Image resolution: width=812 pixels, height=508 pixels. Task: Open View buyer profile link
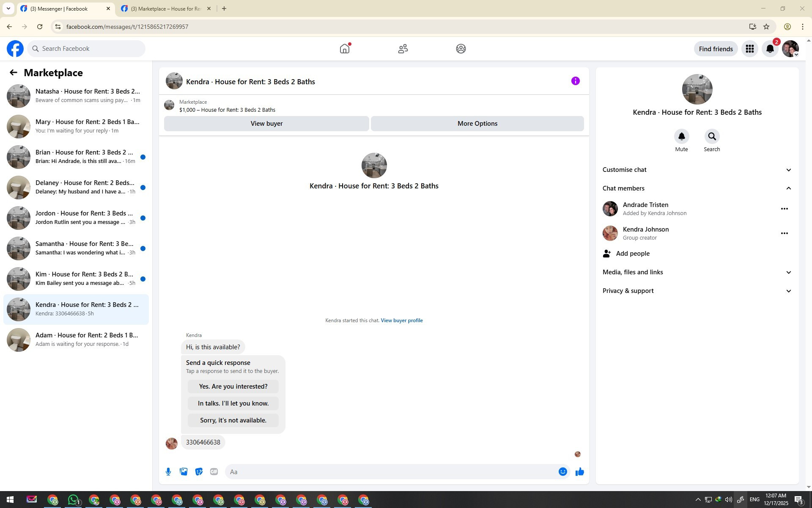(x=401, y=320)
